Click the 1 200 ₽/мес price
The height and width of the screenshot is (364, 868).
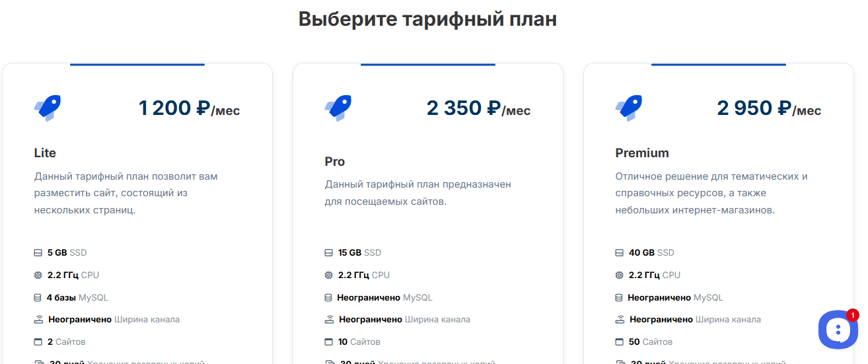click(189, 108)
